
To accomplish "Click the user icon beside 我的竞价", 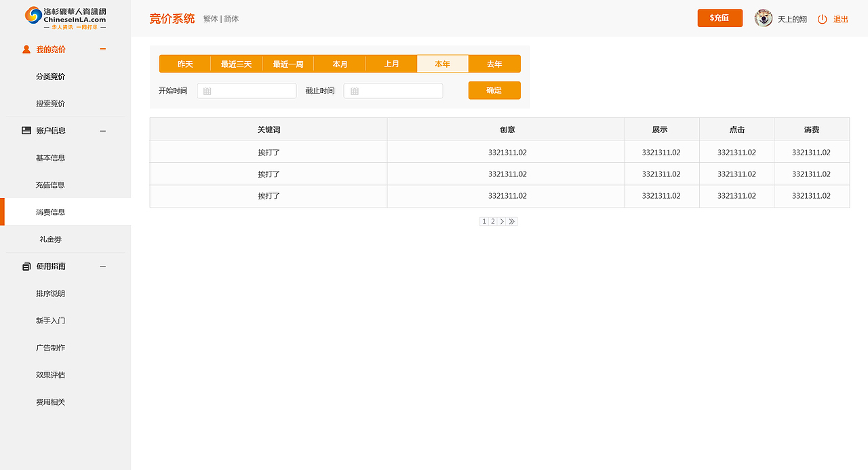I will click(26, 49).
